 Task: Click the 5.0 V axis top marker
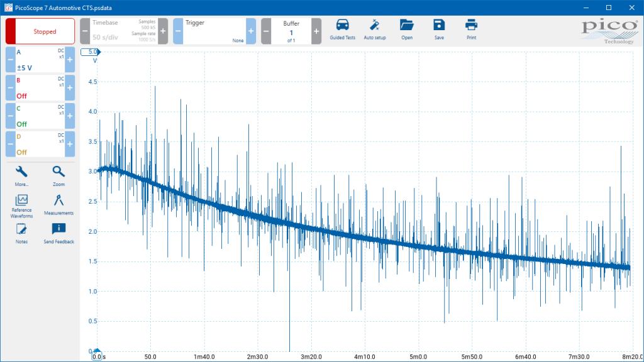pos(91,52)
